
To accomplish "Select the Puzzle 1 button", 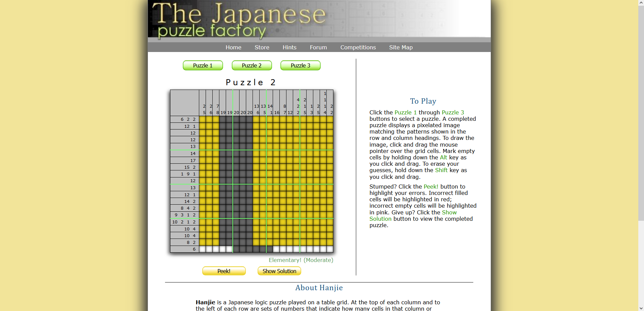I will (x=203, y=65).
